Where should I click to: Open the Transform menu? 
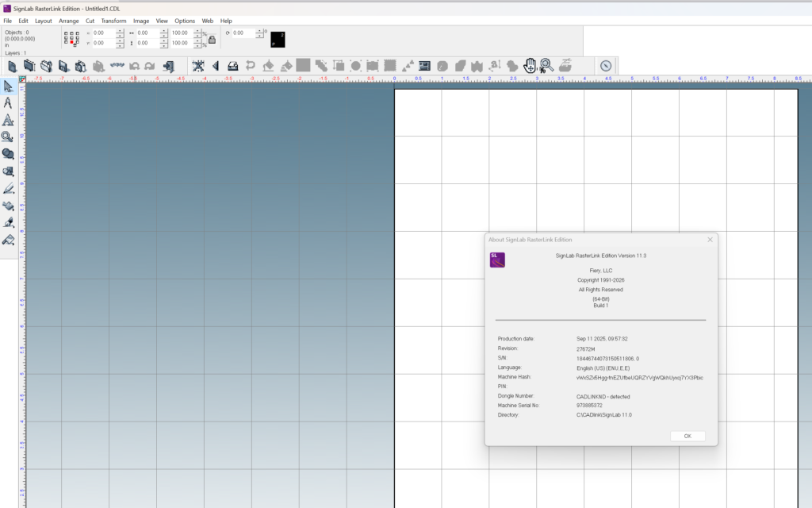pyautogui.click(x=114, y=21)
